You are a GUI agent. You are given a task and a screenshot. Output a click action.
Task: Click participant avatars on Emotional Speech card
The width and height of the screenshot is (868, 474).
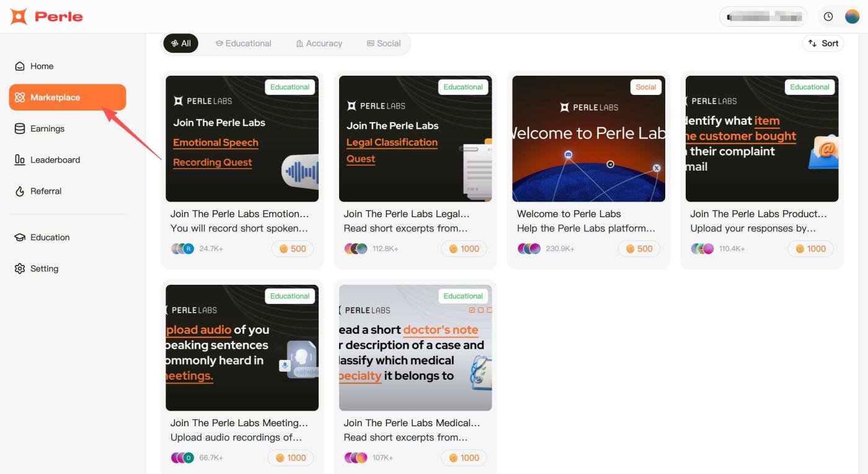pyautogui.click(x=182, y=249)
